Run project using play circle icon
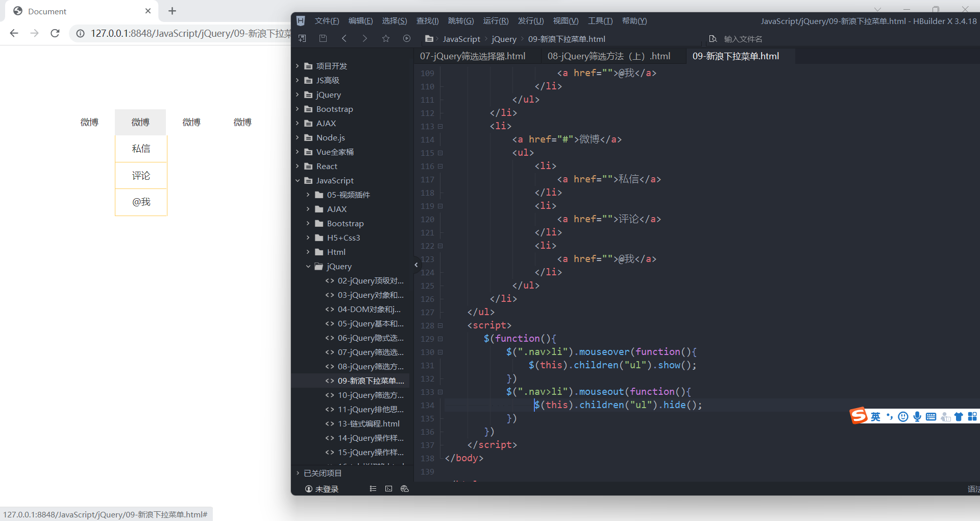 (407, 38)
